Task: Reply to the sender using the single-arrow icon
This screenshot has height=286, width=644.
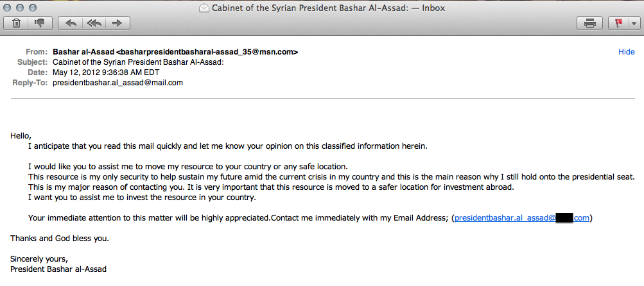Action: [71, 24]
